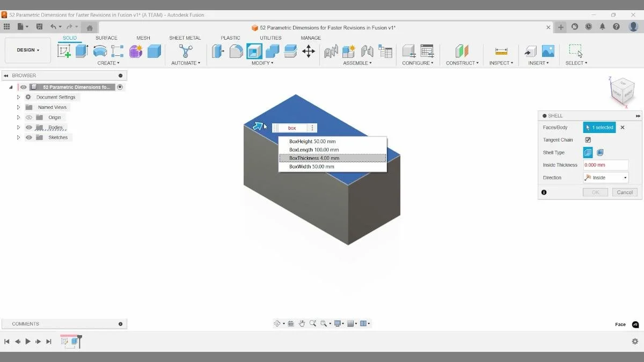This screenshot has width=644, height=362.
Task: Select the Revolve tool
Action: pos(100,51)
